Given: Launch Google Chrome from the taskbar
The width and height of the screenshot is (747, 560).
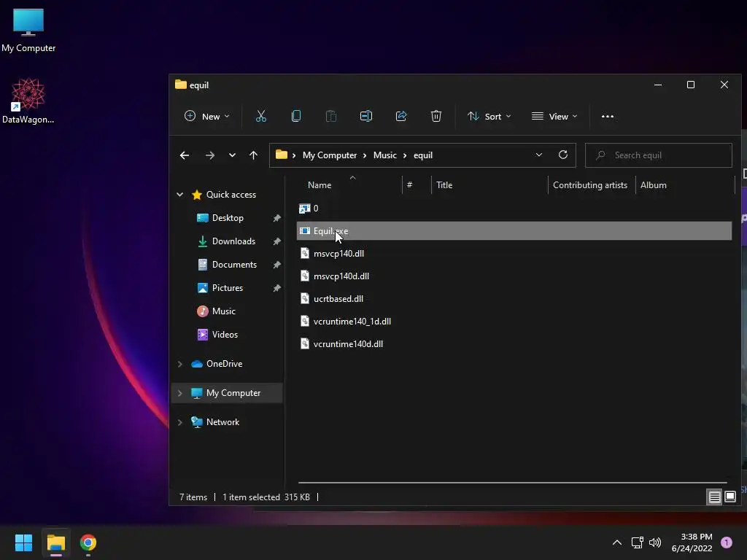Looking at the screenshot, I should click(x=88, y=542).
